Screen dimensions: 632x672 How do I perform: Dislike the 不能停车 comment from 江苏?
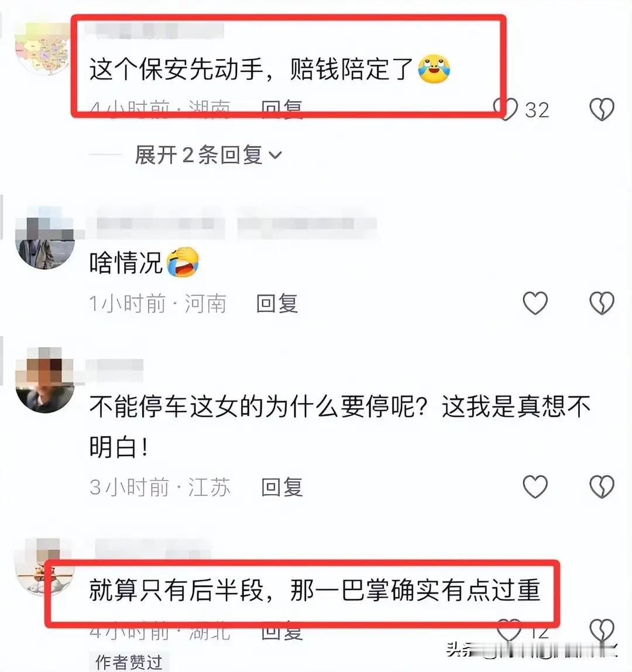602,486
